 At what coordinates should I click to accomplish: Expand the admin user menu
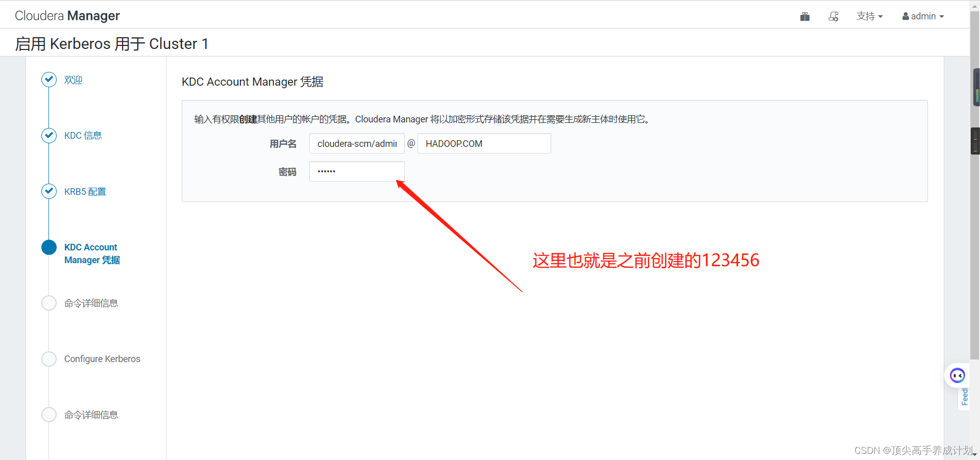click(x=923, y=16)
